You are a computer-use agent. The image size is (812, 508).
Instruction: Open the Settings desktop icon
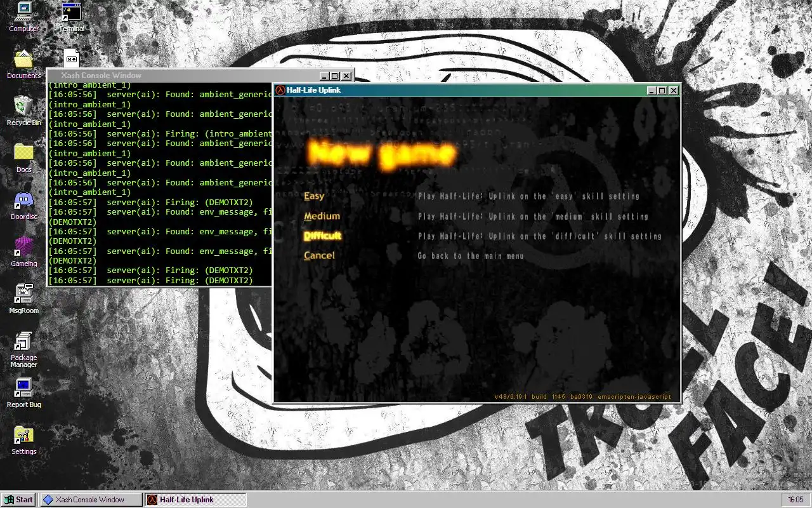click(x=23, y=440)
